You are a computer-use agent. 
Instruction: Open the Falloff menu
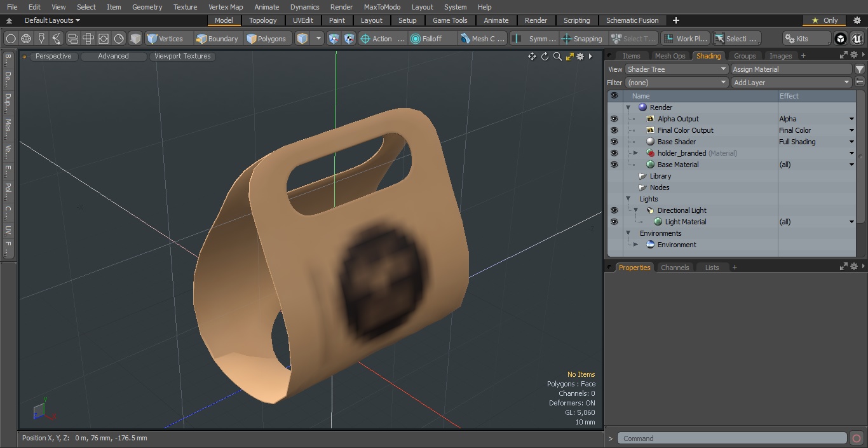(433, 39)
